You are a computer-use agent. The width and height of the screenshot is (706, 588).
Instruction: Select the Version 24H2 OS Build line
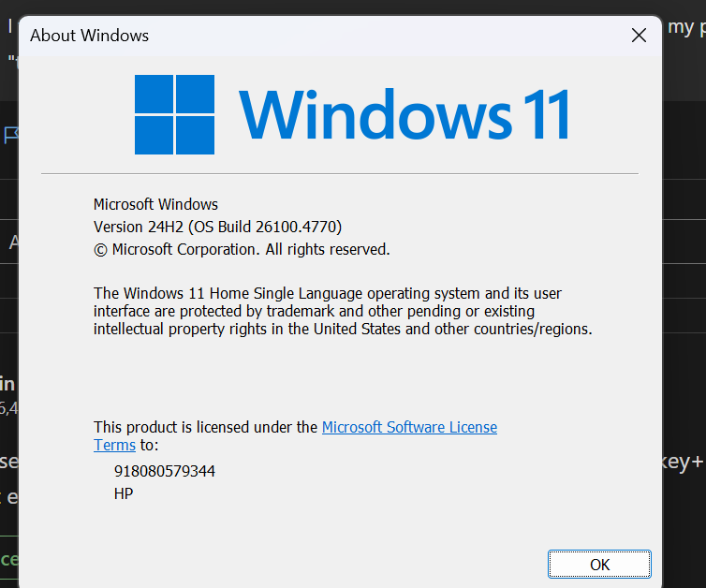point(217,227)
